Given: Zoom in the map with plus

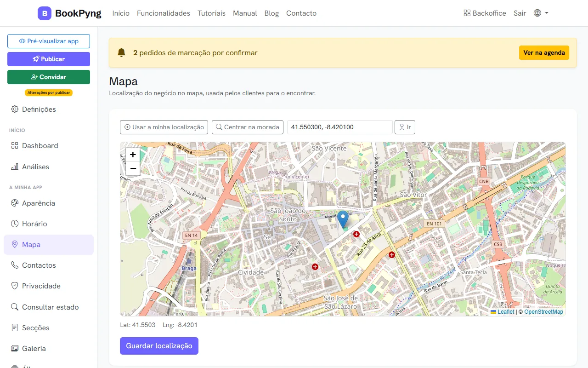Looking at the screenshot, I should tap(133, 155).
